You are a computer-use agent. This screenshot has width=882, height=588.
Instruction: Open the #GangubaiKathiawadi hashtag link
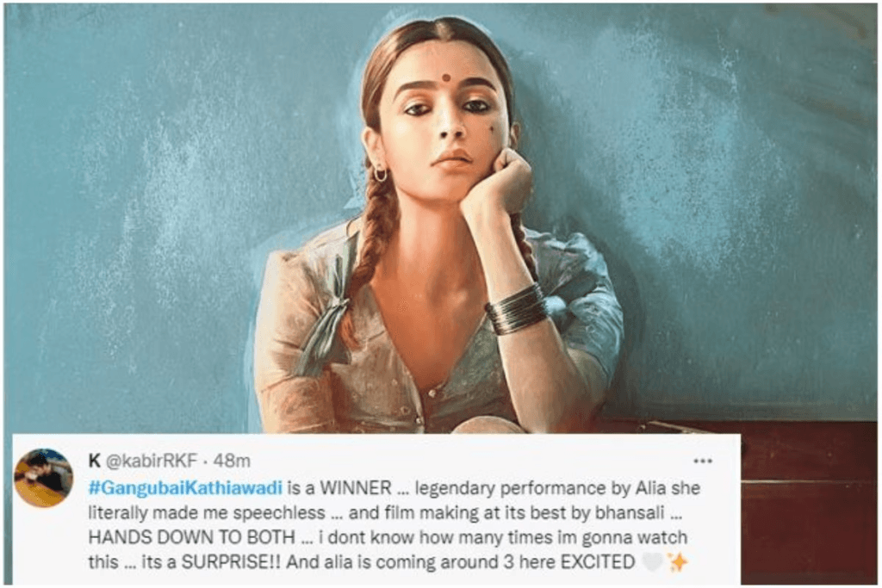point(185,487)
